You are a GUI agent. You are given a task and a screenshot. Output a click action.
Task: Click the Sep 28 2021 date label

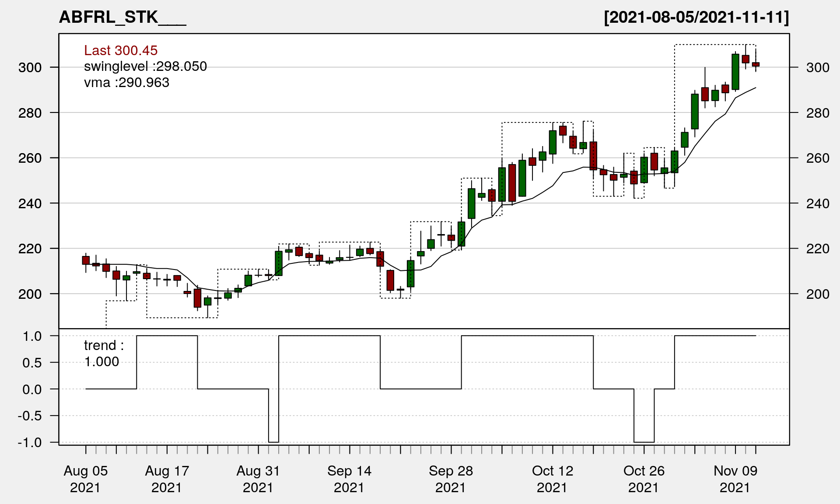point(451,479)
